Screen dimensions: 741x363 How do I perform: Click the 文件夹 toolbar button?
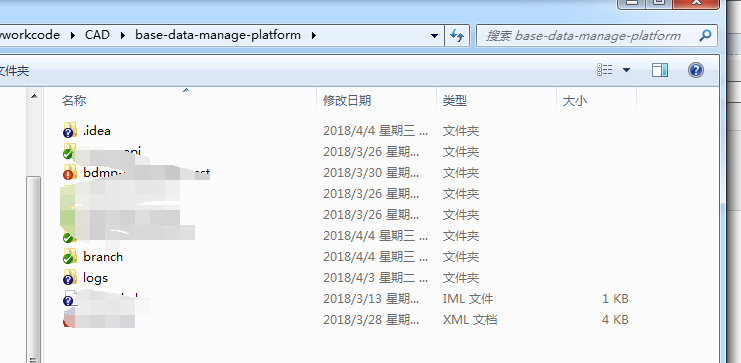click(x=14, y=71)
